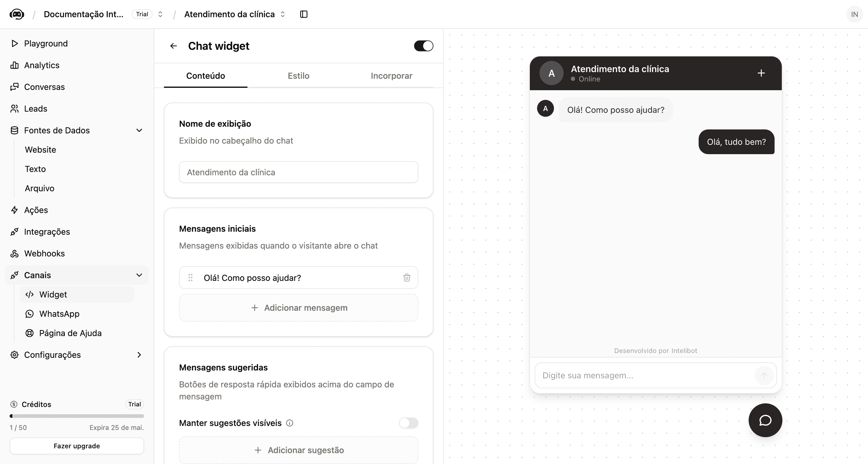Open Texto data source

(x=35, y=169)
